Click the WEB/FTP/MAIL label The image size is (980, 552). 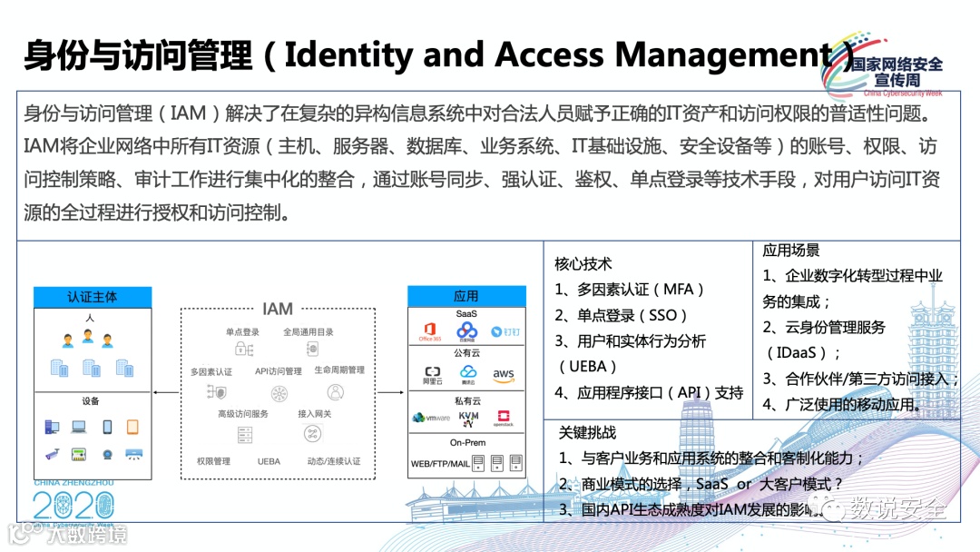tap(440, 464)
